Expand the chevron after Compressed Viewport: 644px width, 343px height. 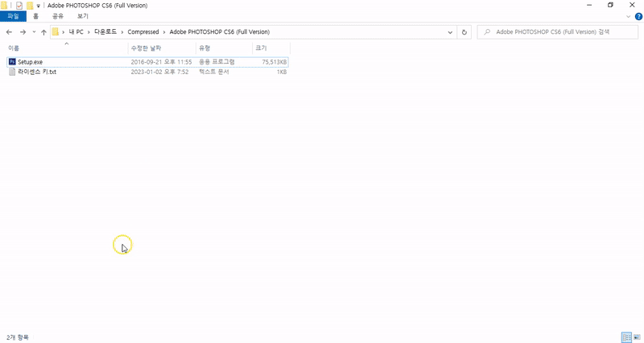164,32
